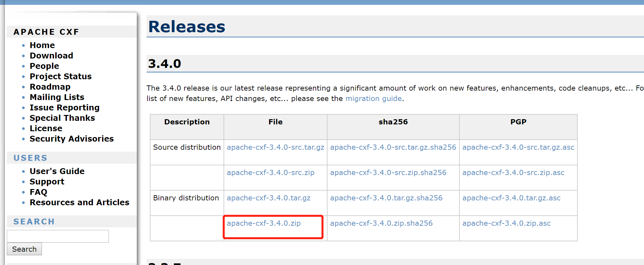Open the Project Status link
The image size is (644, 265).
coord(61,76)
